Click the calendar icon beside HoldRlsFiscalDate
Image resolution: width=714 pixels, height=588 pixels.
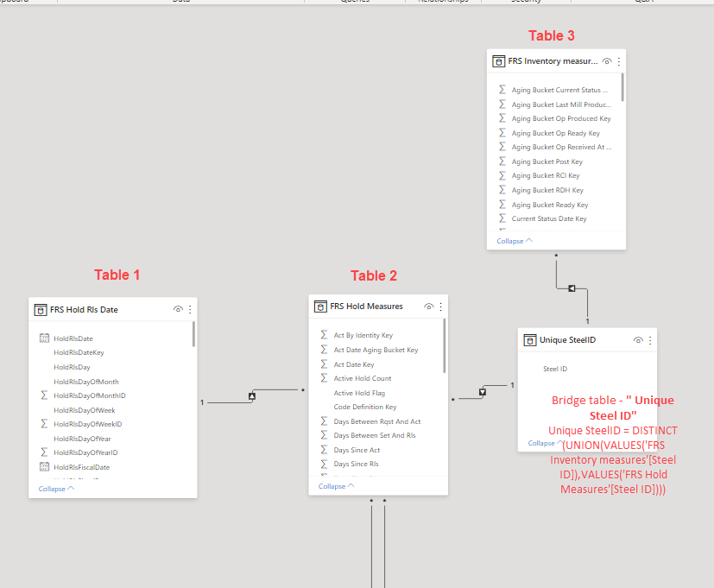point(44,466)
